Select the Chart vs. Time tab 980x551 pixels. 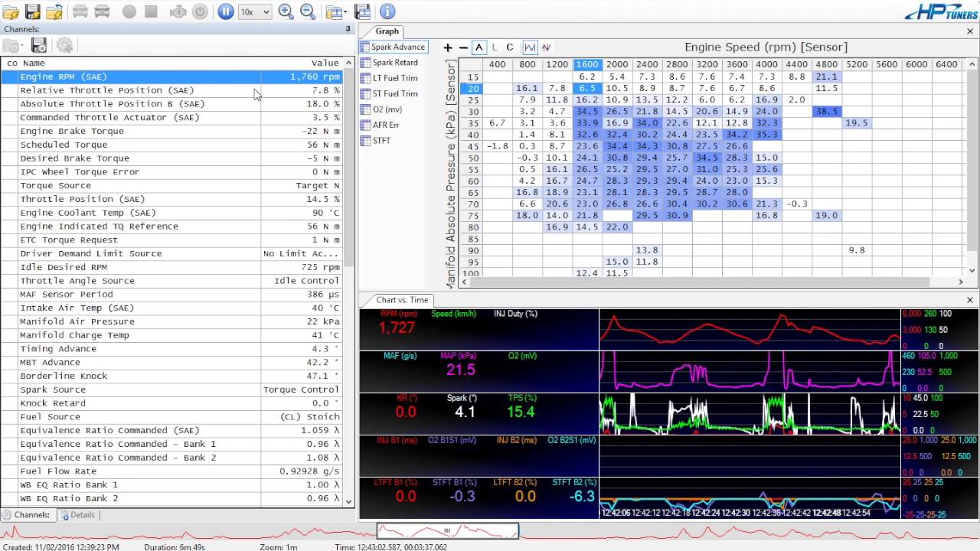(402, 300)
